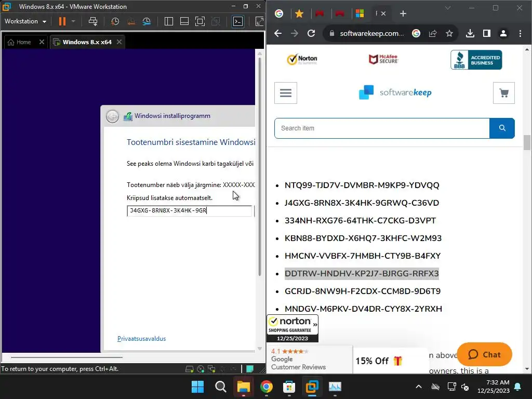
Task: Switch to the Google tab in Chrome
Action: click(279, 14)
